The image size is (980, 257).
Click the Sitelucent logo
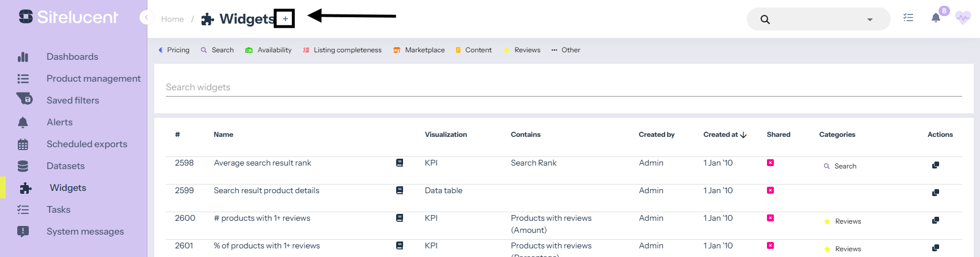[x=68, y=17]
